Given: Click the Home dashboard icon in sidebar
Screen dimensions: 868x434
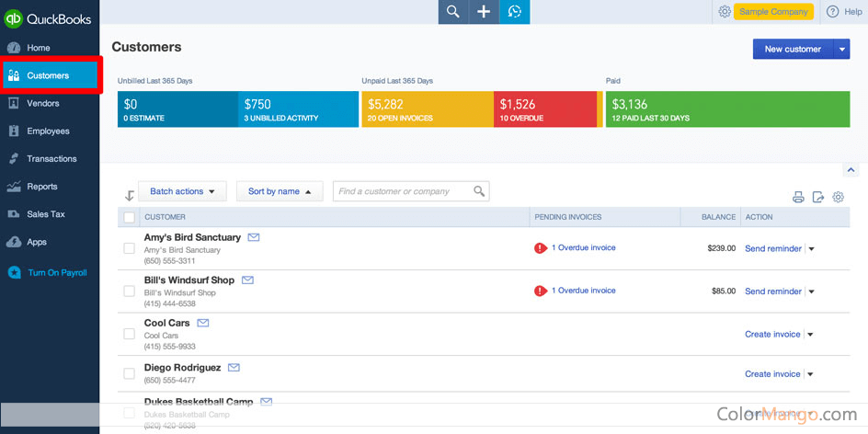Looking at the screenshot, I should coord(14,48).
